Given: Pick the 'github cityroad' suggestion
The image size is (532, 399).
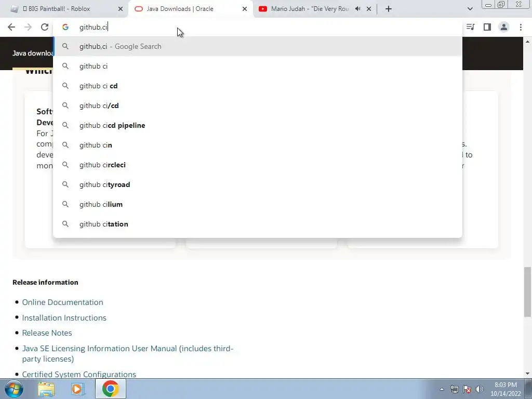Looking at the screenshot, I should (258, 184).
